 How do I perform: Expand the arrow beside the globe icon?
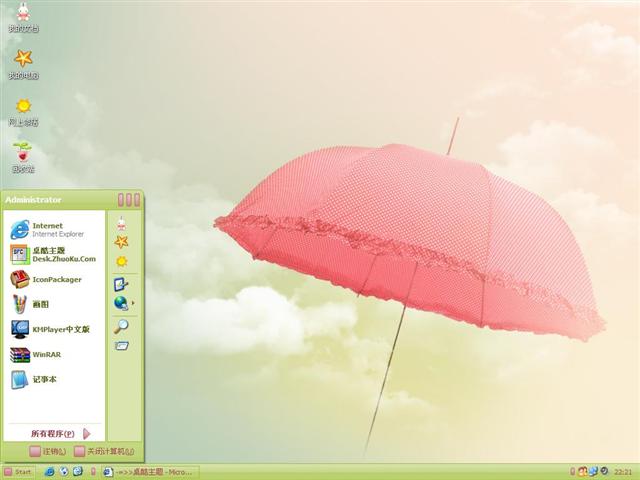[133, 303]
